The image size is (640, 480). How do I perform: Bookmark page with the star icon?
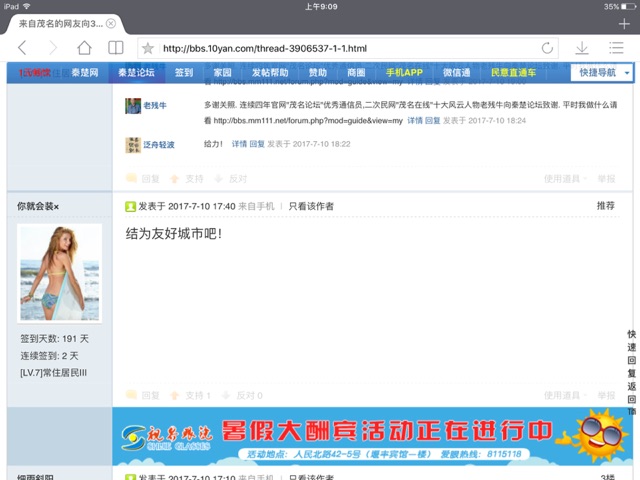148,49
